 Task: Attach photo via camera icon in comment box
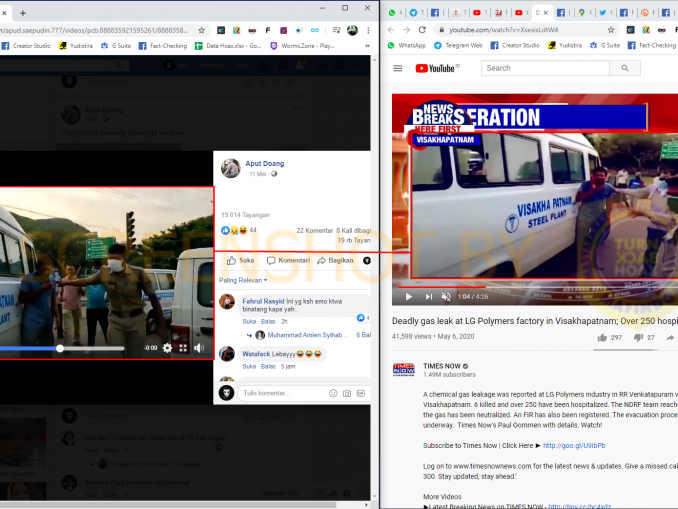pyautogui.click(x=347, y=393)
